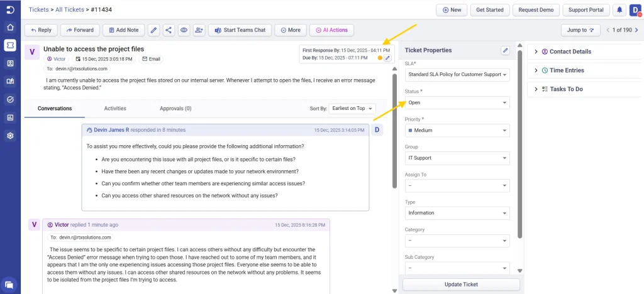The width and height of the screenshot is (644, 294).
Task: Open the Category dropdown
Action: click(457, 241)
